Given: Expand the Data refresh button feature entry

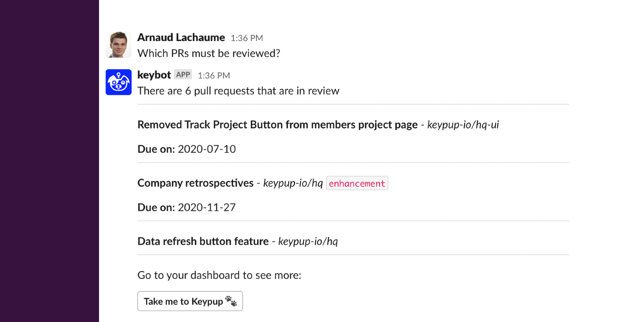Looking at the screenshot, I should [203, 241].
